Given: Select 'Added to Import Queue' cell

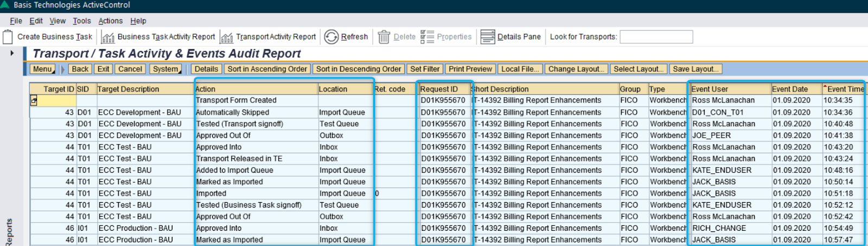Looking at the screenshot, I should 256,170.
